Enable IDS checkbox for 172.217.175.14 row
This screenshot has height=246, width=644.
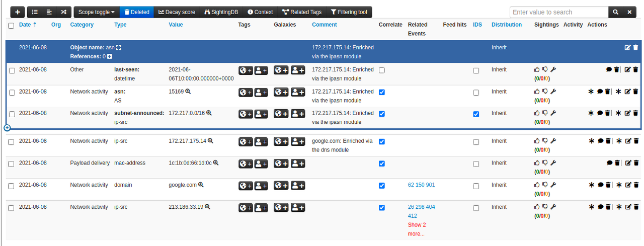pyautogui.click(x=476, y=142)
